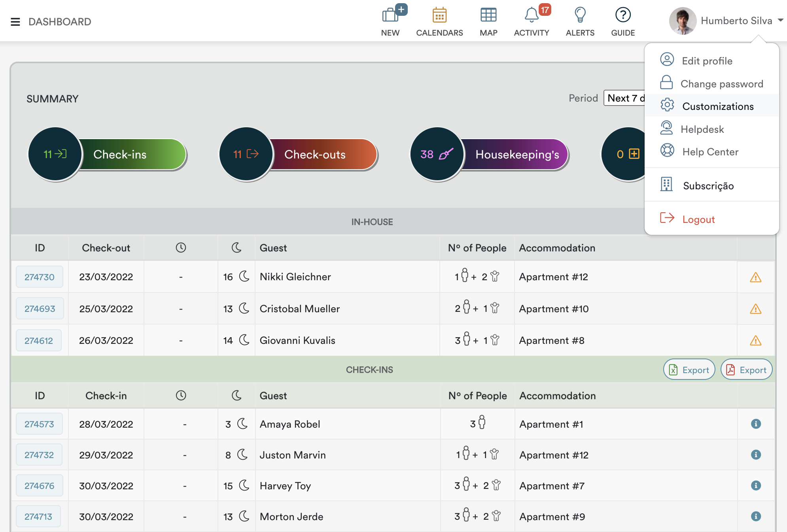Click clock icon header in Check-ins table
Image resolution: width=787 pixels, height=532 pixels.
click(x=181, y=395)
